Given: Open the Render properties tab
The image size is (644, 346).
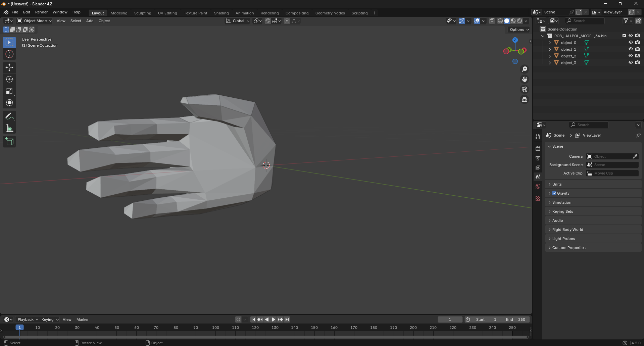Looking at the screenshot, I should tap(538, 148).
